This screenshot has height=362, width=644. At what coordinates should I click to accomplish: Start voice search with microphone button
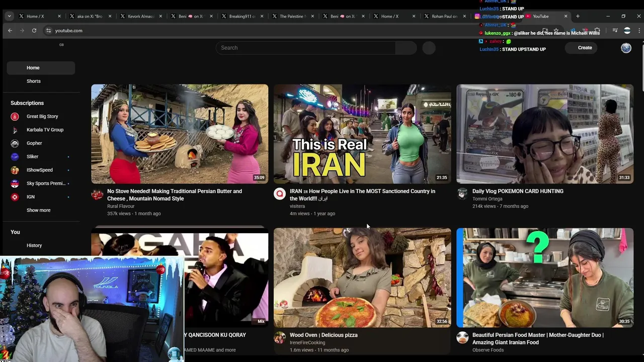pos(429,48)
